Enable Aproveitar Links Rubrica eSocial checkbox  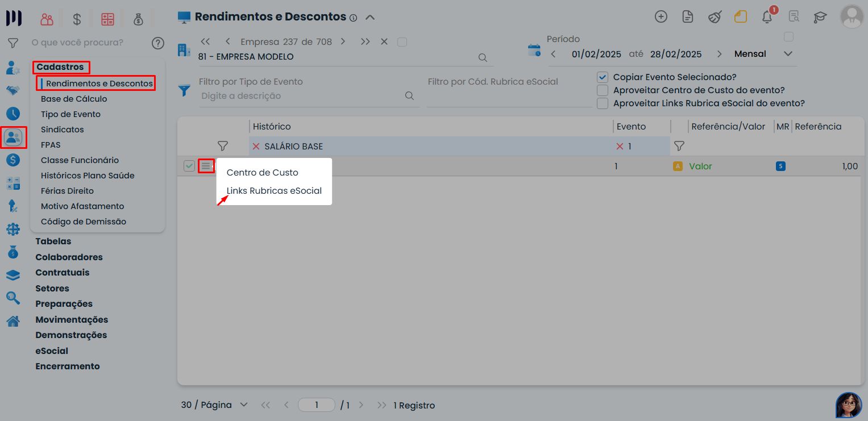[x=603, y=103]
